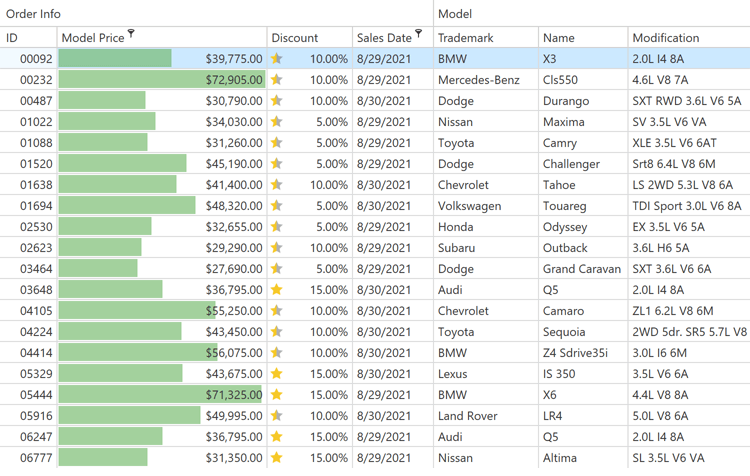
Task: Click the gold star in order 03648 row
Action: pos(277,290)
